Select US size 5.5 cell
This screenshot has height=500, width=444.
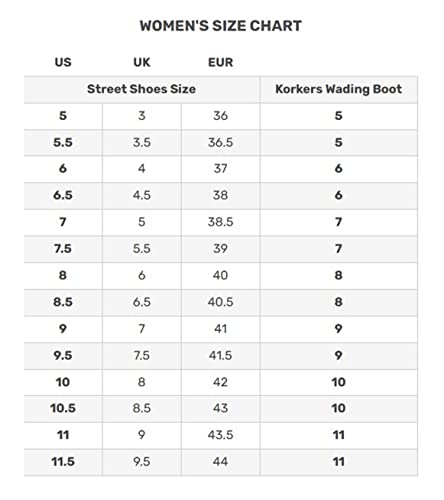coord(63,143)
